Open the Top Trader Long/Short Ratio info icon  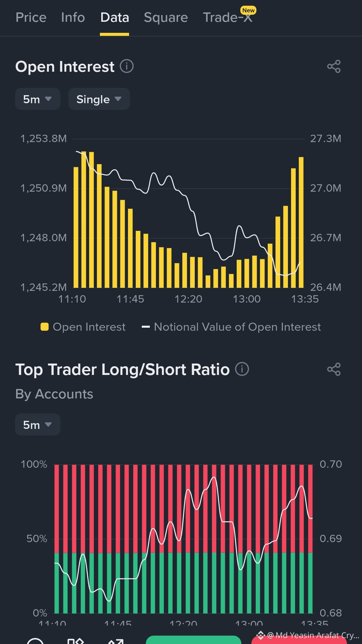(242, 369)
